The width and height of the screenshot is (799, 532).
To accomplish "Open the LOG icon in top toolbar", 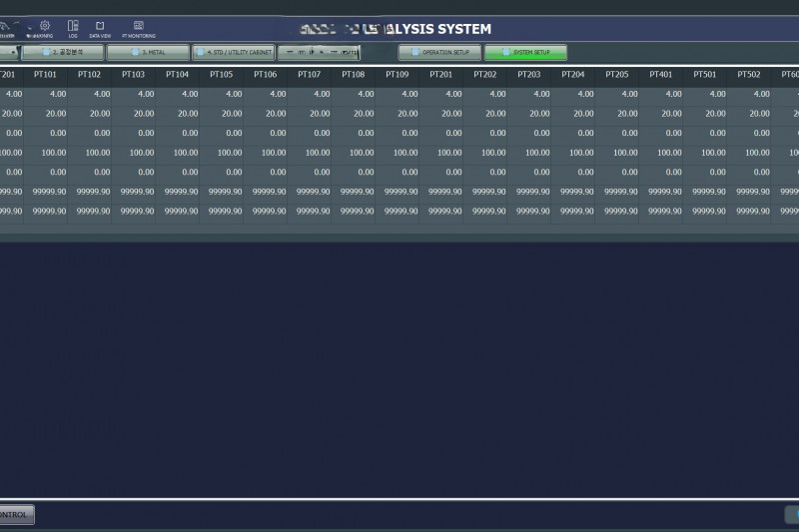I will tap(73, 28).
